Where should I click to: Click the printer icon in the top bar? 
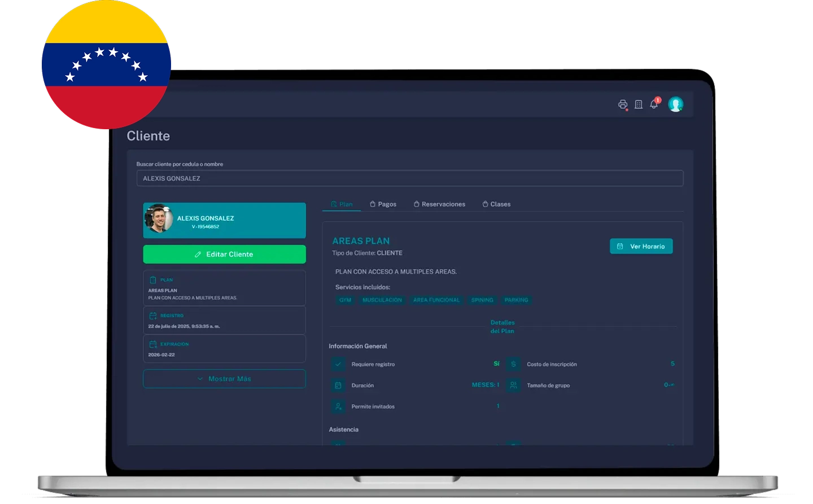pos(622,104)
